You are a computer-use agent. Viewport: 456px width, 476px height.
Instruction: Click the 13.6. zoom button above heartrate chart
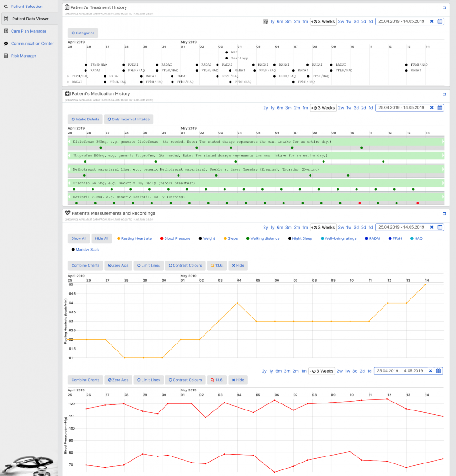(x=216, y=266)
